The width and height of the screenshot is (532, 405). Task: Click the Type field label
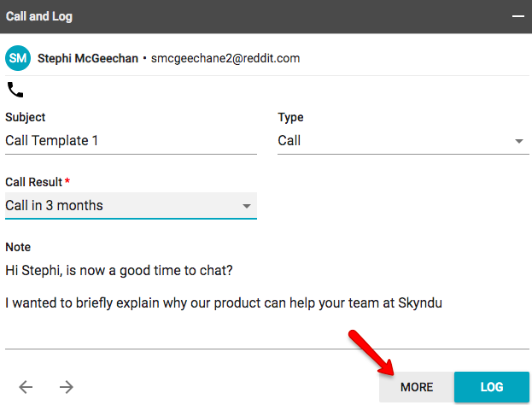[x=291, y=117]
